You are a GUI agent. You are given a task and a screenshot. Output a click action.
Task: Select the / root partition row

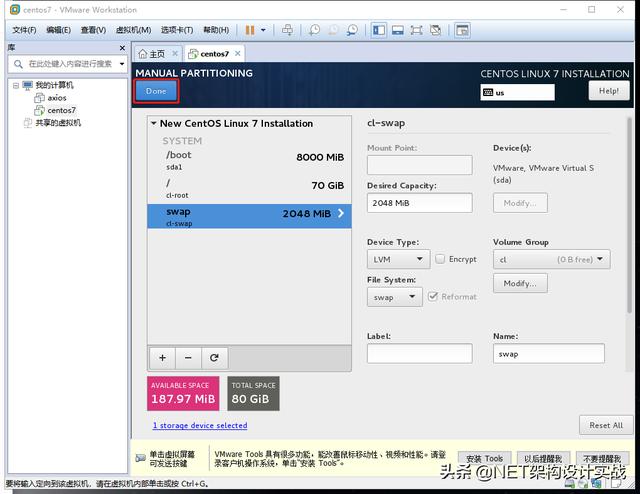249,189
